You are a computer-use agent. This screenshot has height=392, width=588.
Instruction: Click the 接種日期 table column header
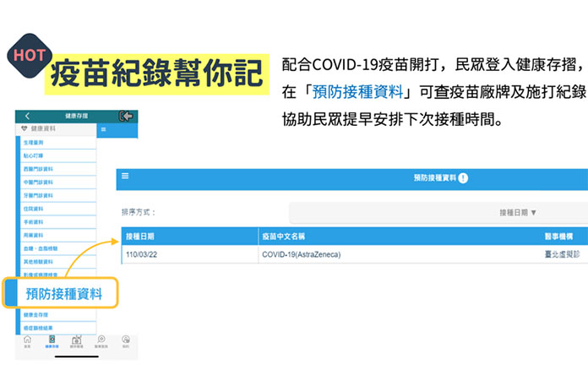pos(140,237)
